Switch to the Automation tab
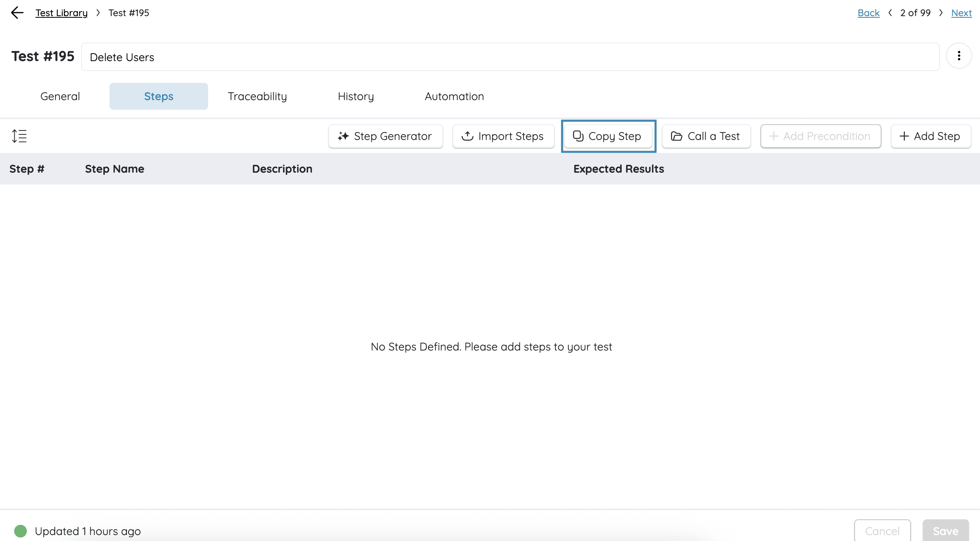 pyautogui.click(x=454, y=96)
